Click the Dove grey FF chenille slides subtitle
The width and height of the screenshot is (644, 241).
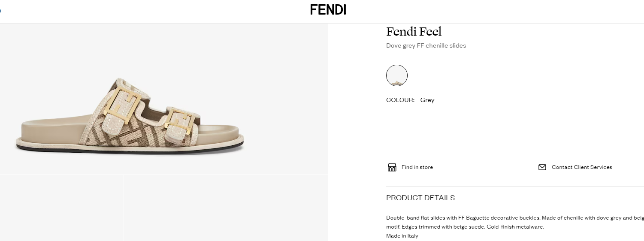point(426,45)
